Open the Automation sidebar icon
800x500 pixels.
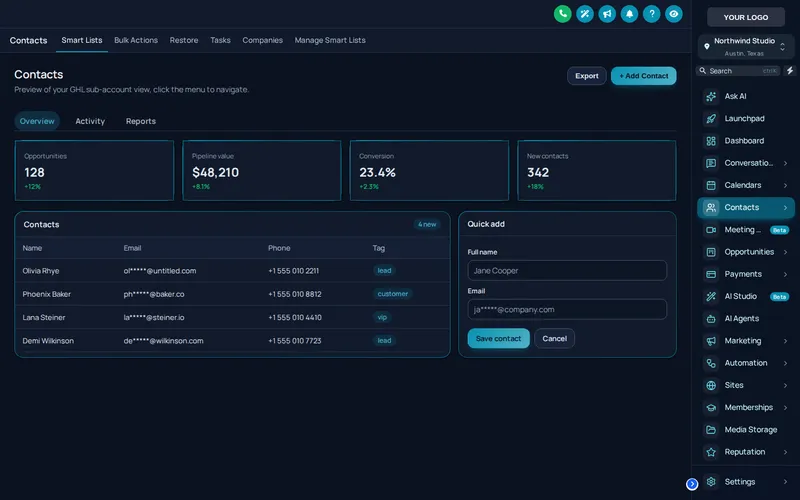coord(711,363)
